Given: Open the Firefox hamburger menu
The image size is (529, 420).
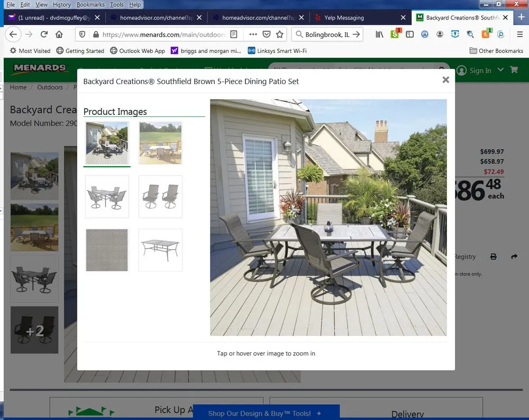Looking at the screenshot, I should tap(520, 34).
